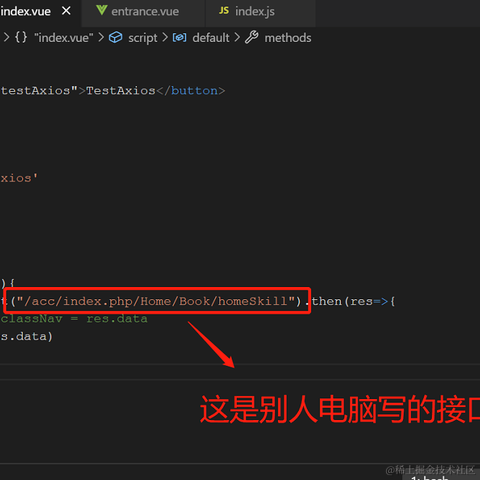This screenshot has height=480, width=480.
Task: Click the "/acc/index.php/Home/Book/homeSkill" URL string
Action: [156, 301]
